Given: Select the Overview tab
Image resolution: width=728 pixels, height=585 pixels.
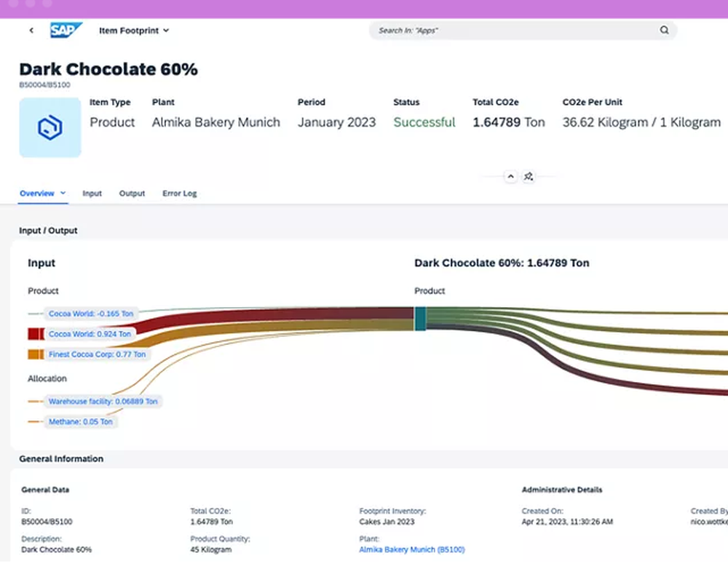Looking at the screenshot, I should (x=37, y=194).
